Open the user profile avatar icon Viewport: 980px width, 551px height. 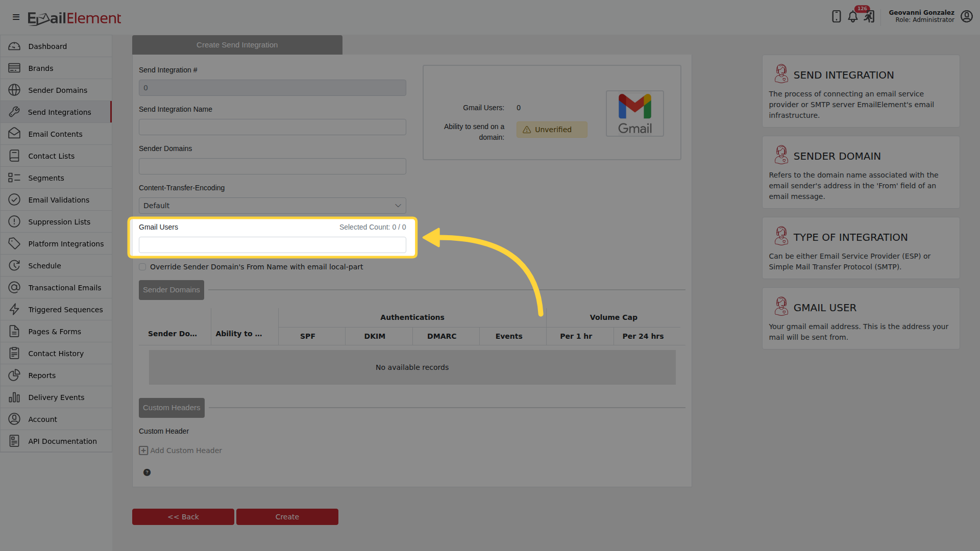[966, 16]
